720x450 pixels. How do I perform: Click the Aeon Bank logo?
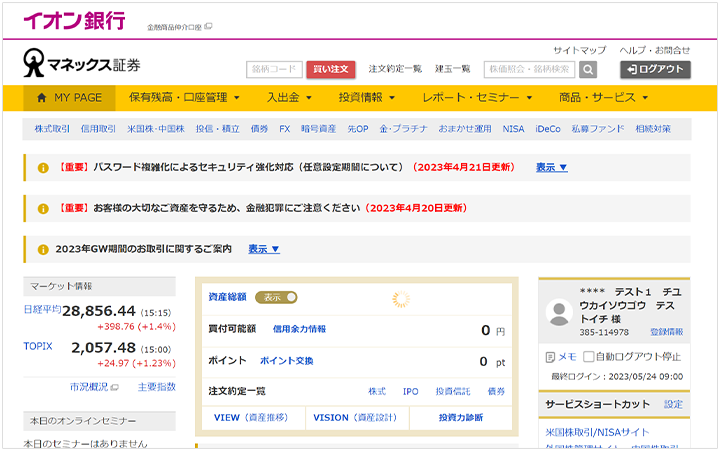coord(74,21)
